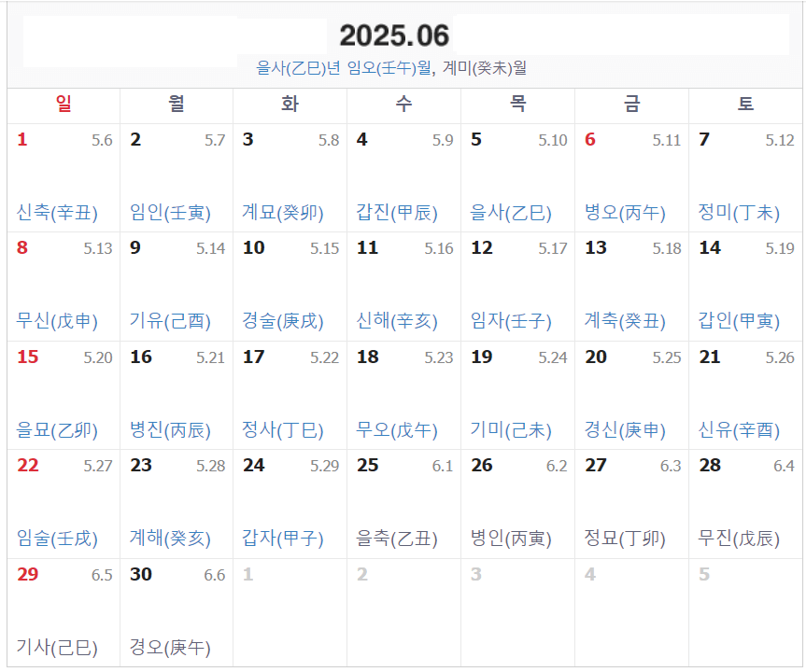Open the 계해(癸亥) day link

(x=170, y=538)
